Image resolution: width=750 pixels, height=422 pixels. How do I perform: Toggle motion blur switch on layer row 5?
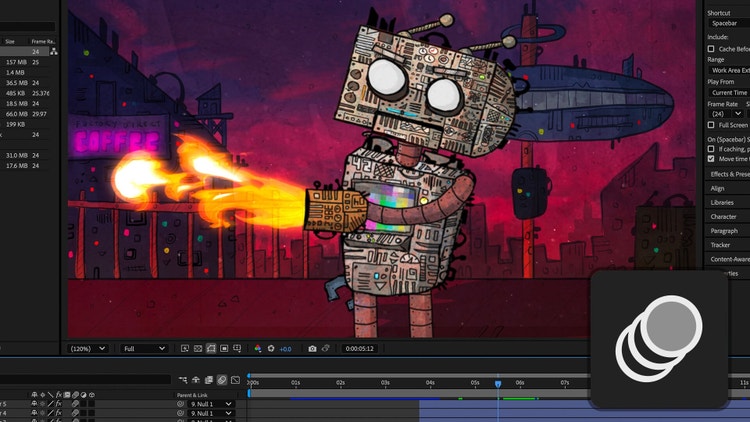[75, 404]
